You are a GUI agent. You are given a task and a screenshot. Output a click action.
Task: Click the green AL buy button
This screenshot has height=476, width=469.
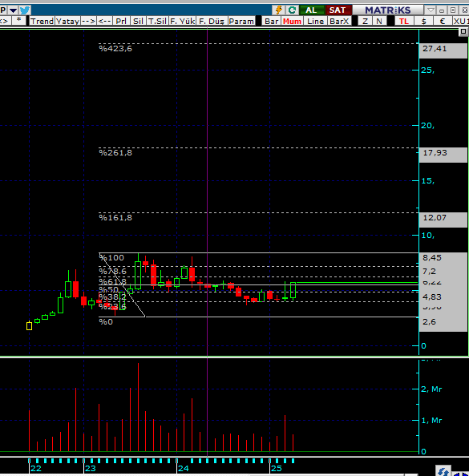coord(311,10)
